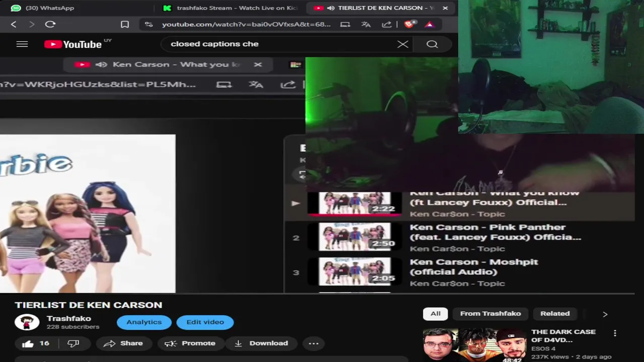Open Trashfako channel avatar
The image size is (644, 362).
pos(27,322)
